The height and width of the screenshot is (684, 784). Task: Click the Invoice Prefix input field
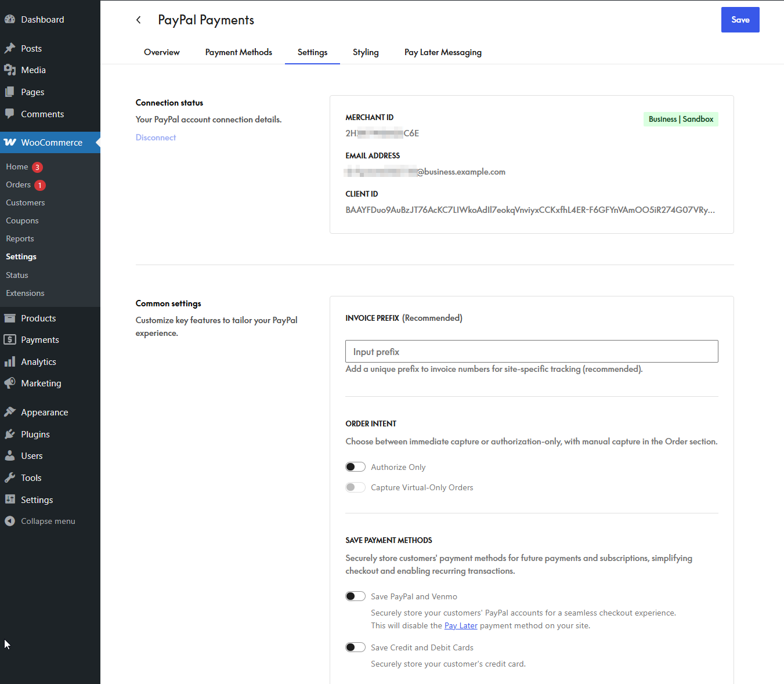[531, 351]
